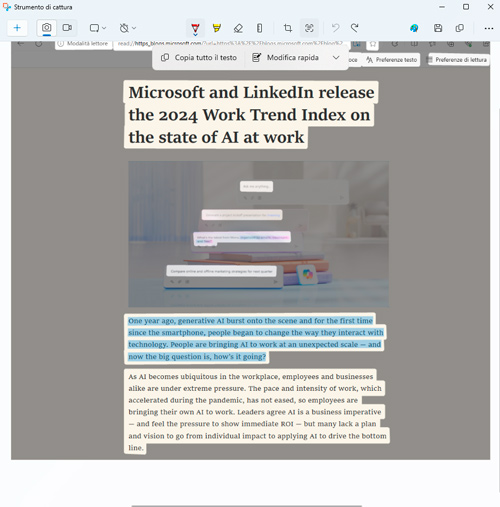This screenshot has height=507, width=500.
Task: Click the Snipping Tool app icon in title bar
Action: coord(7,7)
